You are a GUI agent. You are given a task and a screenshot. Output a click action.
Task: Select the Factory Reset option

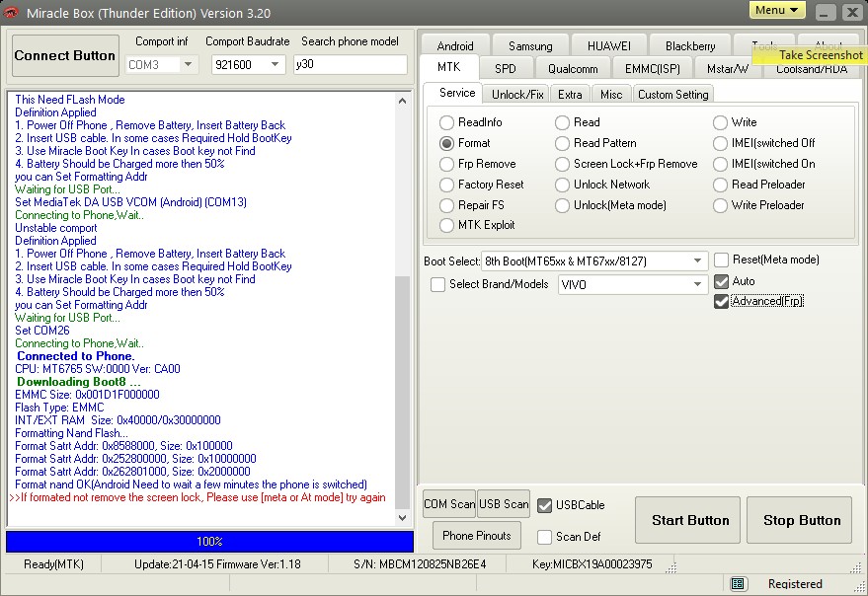[x=446, y=185]
